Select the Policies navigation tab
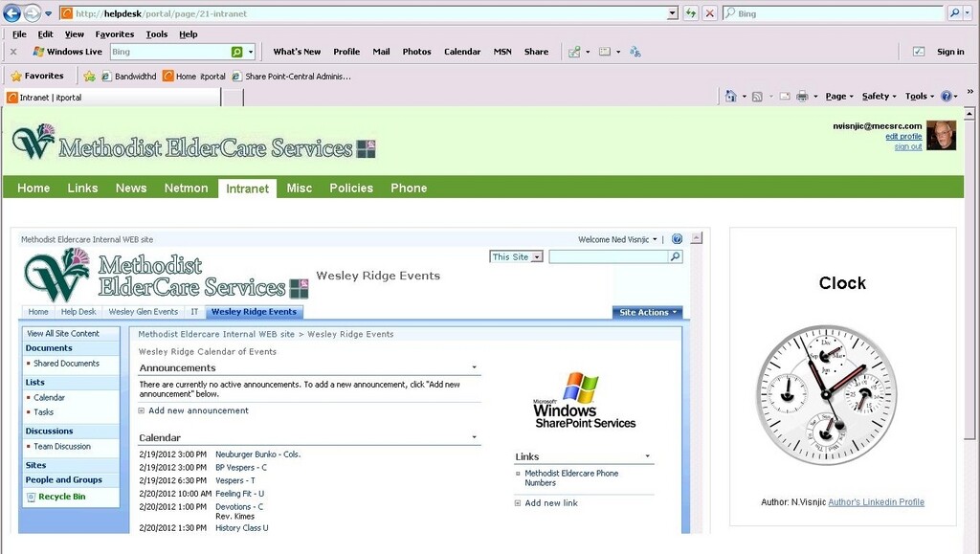 351,188
